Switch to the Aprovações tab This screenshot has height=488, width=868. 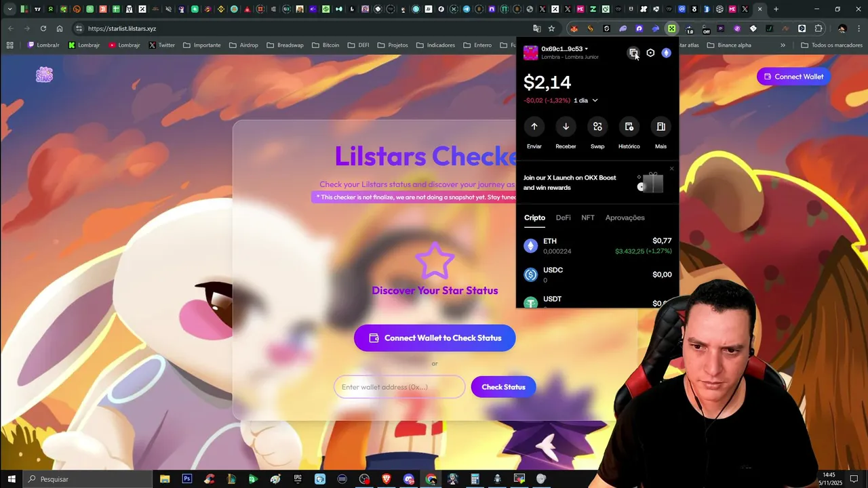tap(625, 218)
